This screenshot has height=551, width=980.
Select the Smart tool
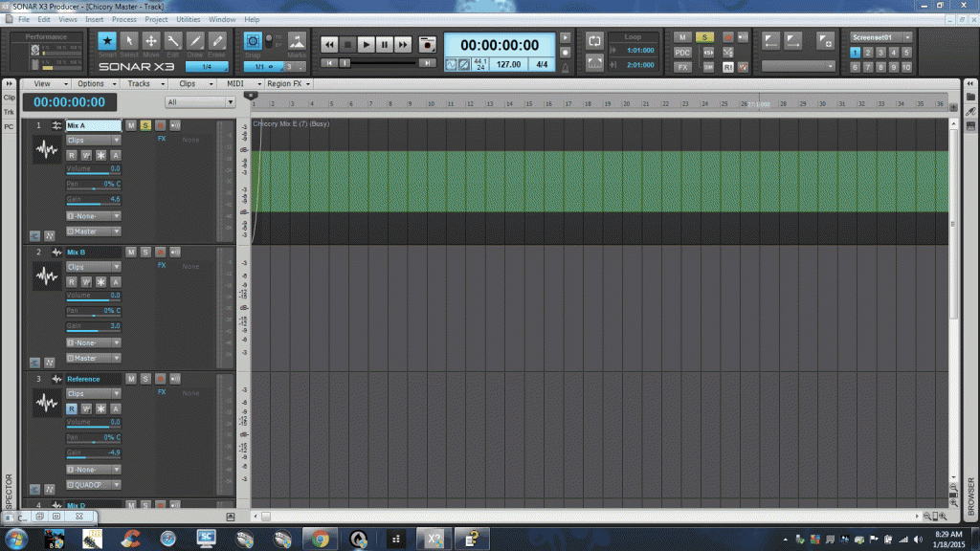pos(107,42)
